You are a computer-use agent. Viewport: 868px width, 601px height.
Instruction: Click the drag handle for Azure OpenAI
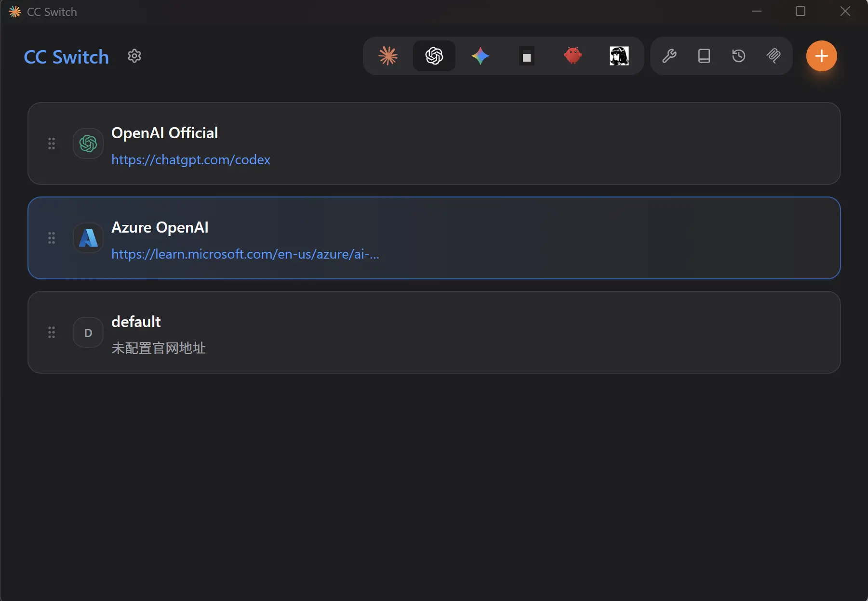point(52,238)
